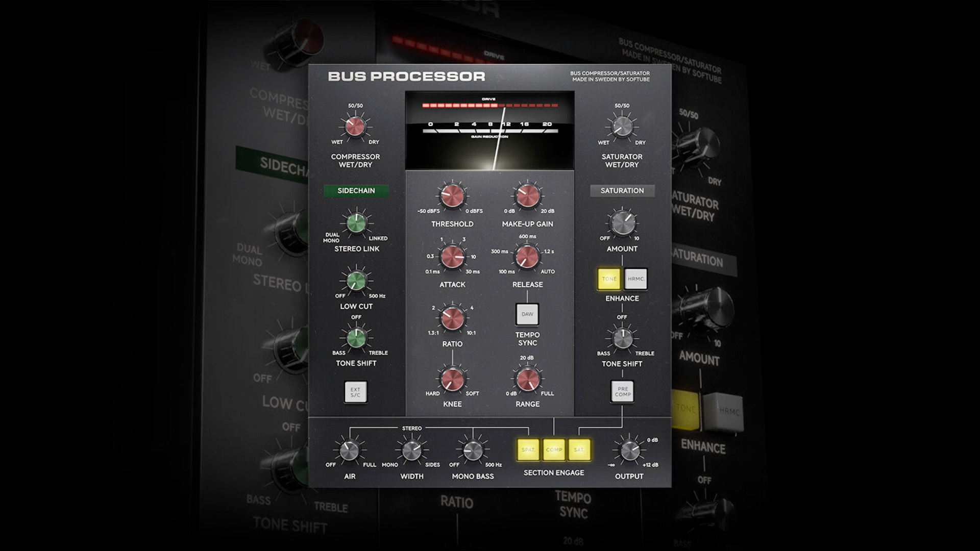Toggle DAW tempo sync for release
Screen dimensions: 980x551
pos(527,314)
